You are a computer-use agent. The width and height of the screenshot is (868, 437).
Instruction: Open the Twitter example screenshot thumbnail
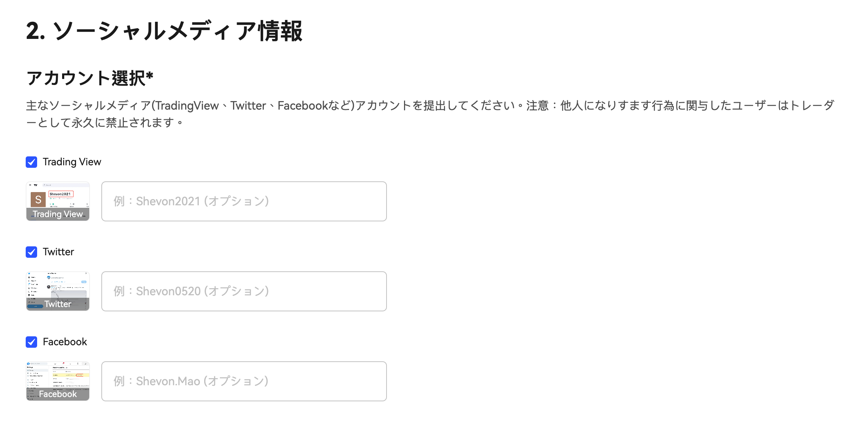tap(58, 291)
